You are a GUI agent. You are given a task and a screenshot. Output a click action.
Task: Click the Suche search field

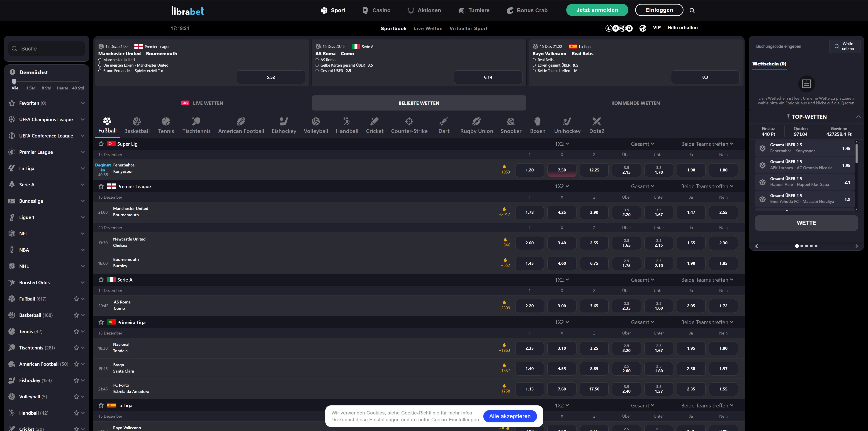[46, 48]
